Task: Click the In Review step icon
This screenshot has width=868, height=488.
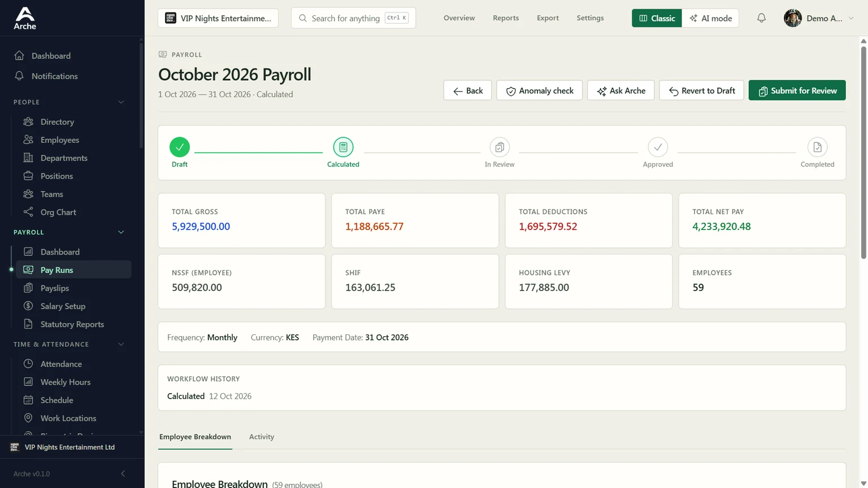Action: coord(500,147)
